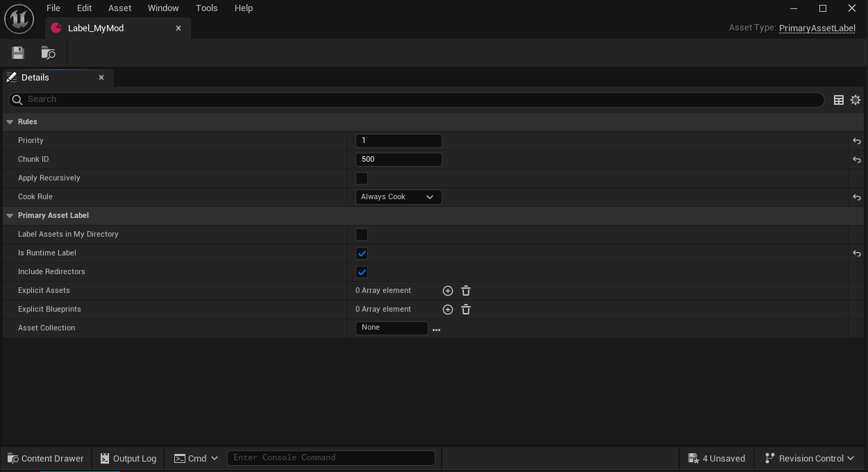868x472 pixels.
Task: Click the Save asset floppy disk icon
Action: click(x=18, y=53)
